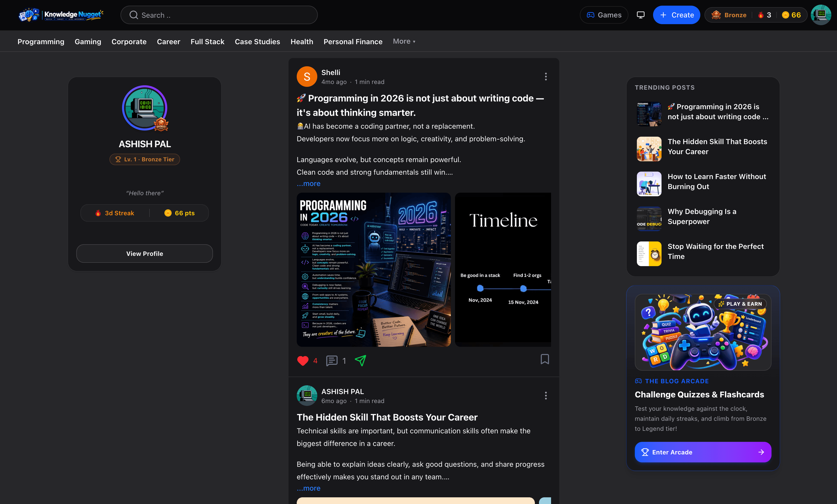Click the Create button

point(676,15)
